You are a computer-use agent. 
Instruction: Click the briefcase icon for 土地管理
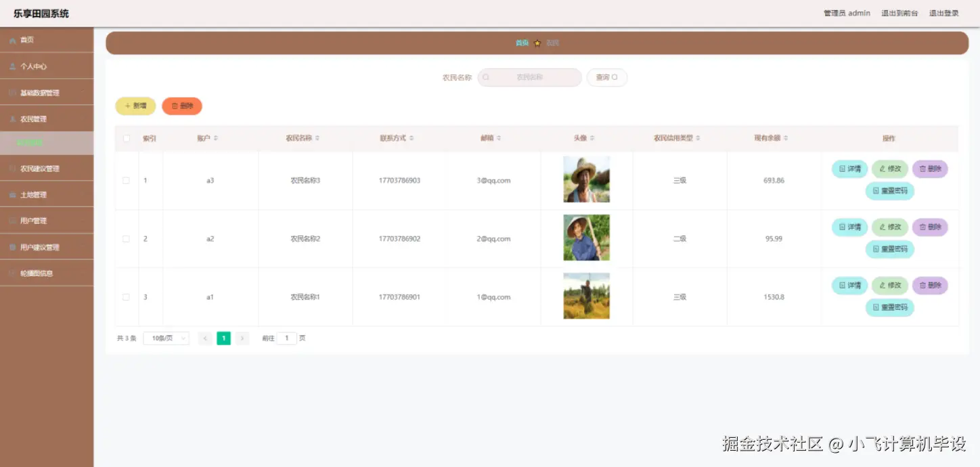[x=12, y=195]
